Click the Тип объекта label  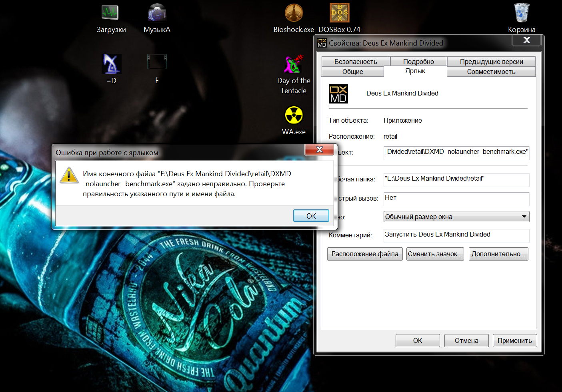[x=348, y=120]
